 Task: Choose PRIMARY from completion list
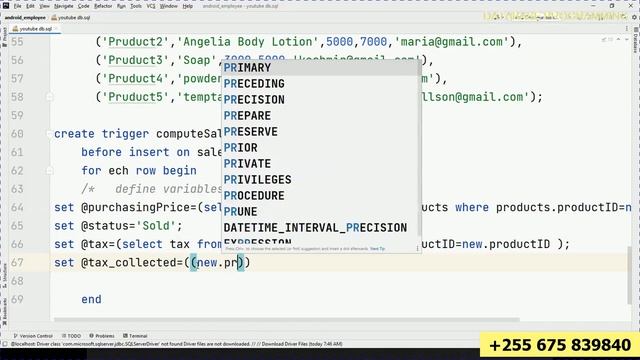pyautogui.click(x=320, y=68)
